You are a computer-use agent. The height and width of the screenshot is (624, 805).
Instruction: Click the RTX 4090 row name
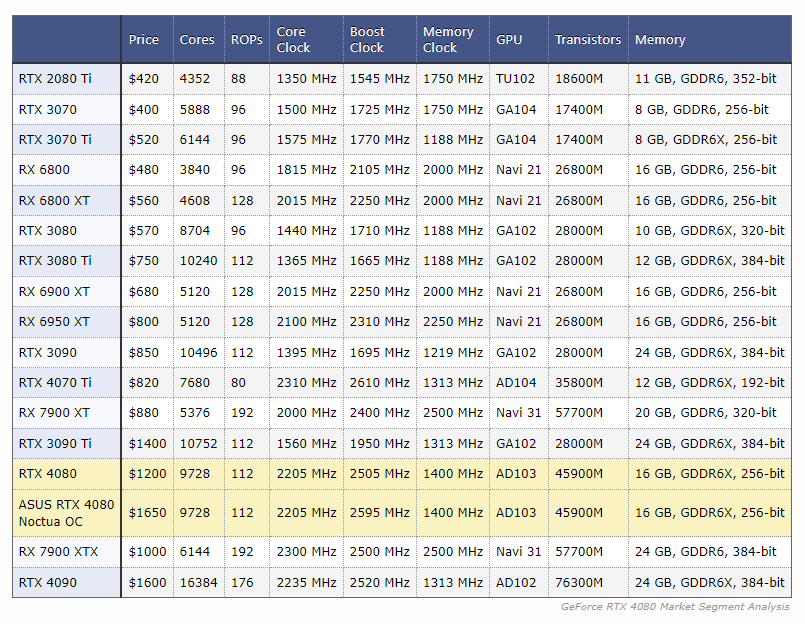(47, 583)
